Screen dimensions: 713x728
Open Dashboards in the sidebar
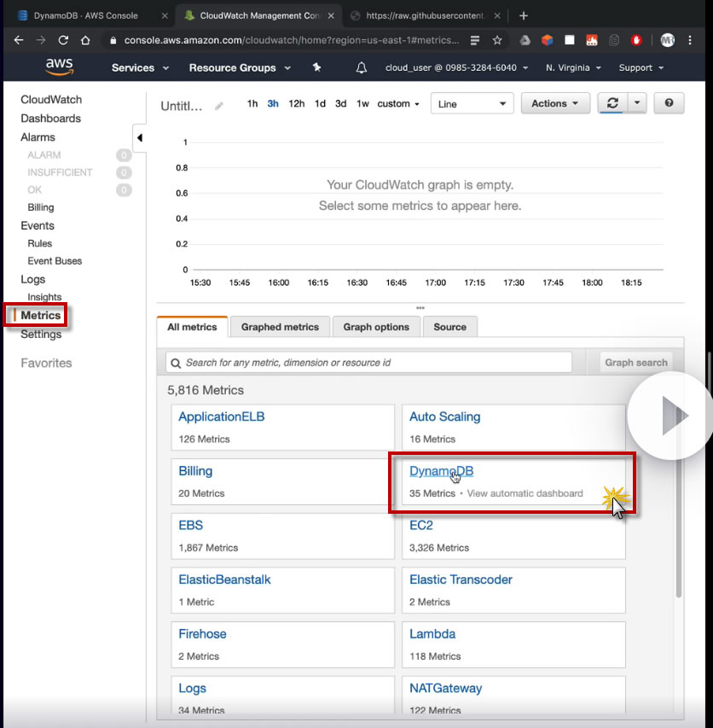[50, 119]
